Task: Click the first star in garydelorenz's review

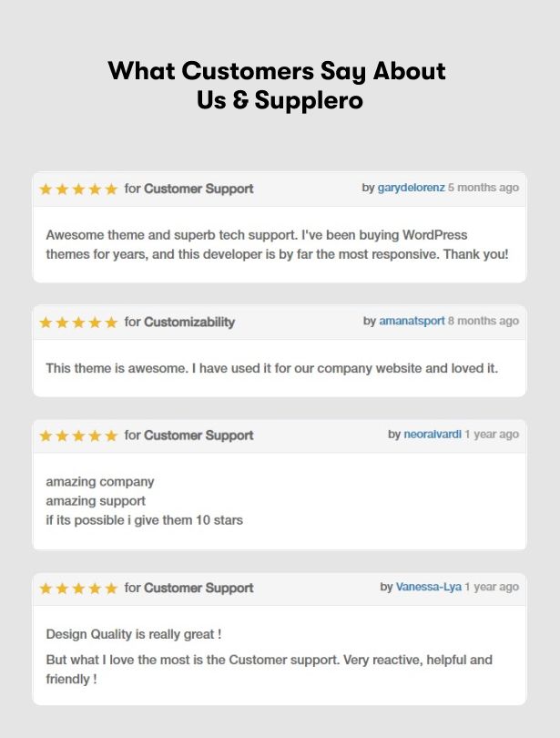Action: pos(46,190)
